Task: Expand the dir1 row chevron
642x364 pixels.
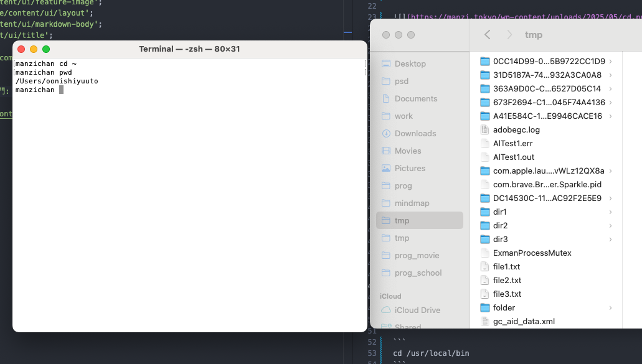Action: [610, 212]
